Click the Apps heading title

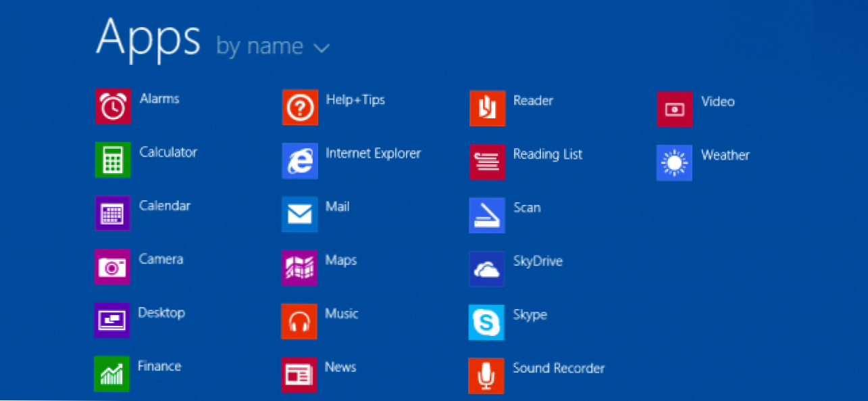[148, 39]
